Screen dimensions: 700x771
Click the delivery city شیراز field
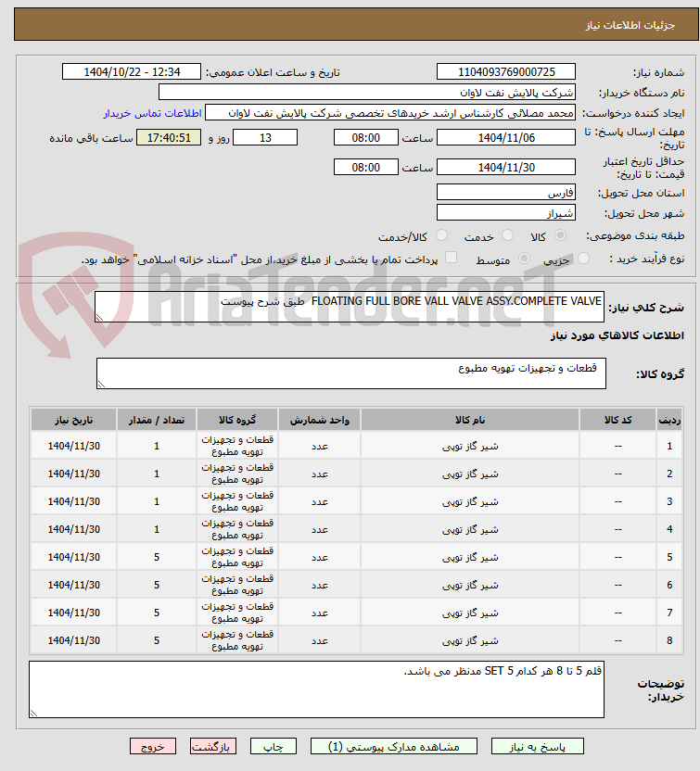(505, 213)
